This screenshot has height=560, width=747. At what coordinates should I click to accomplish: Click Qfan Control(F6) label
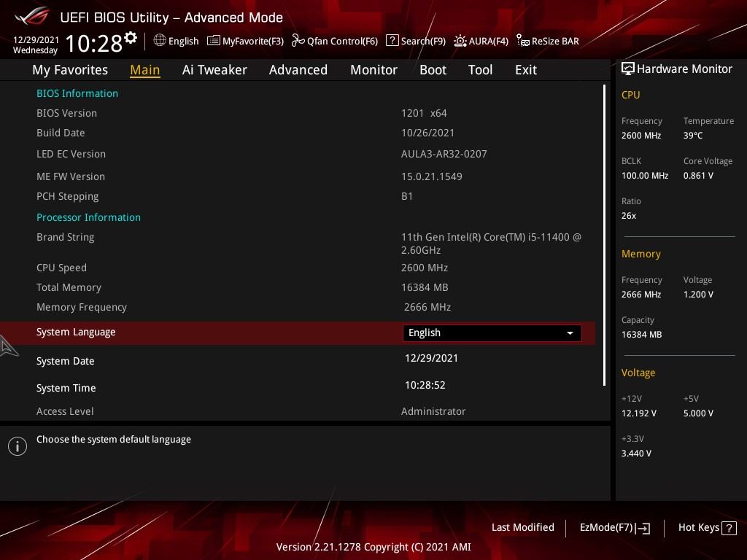(343, 42)
